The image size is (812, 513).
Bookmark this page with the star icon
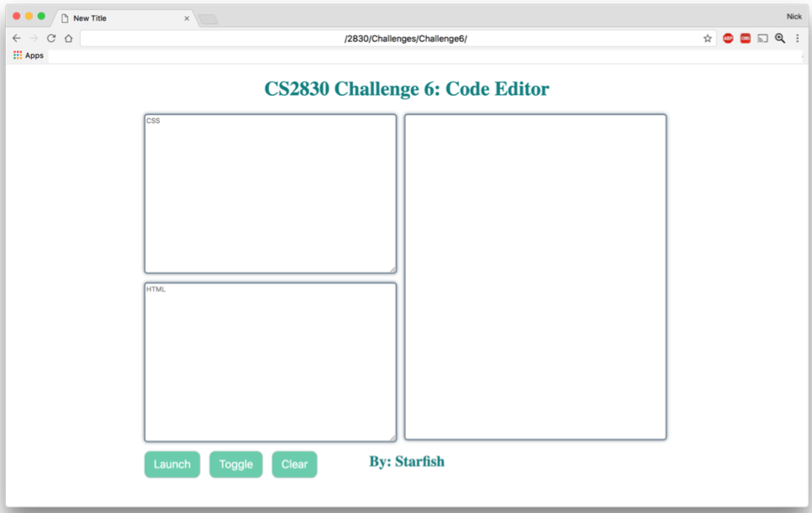(708, 39)
